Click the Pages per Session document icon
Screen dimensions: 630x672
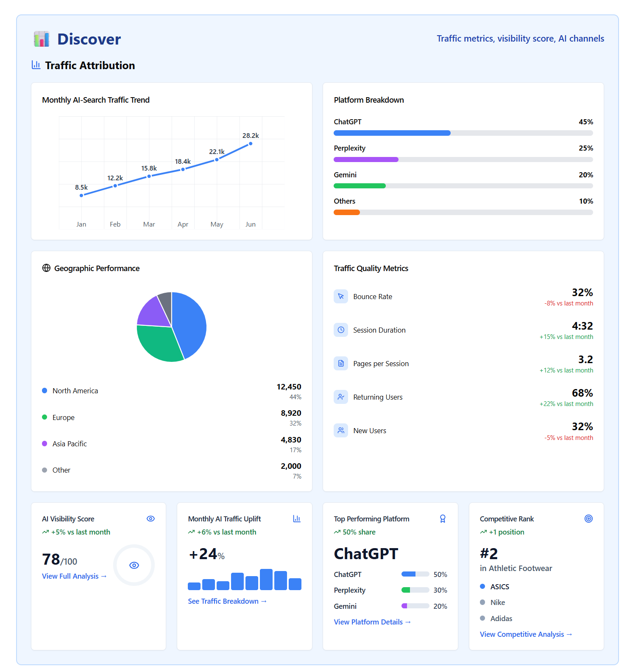[x=341, y=363]
